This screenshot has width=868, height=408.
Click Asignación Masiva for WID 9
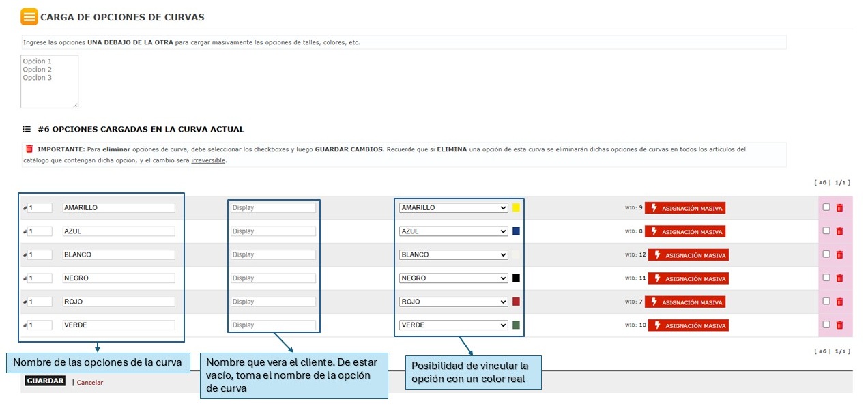(684, 208)
